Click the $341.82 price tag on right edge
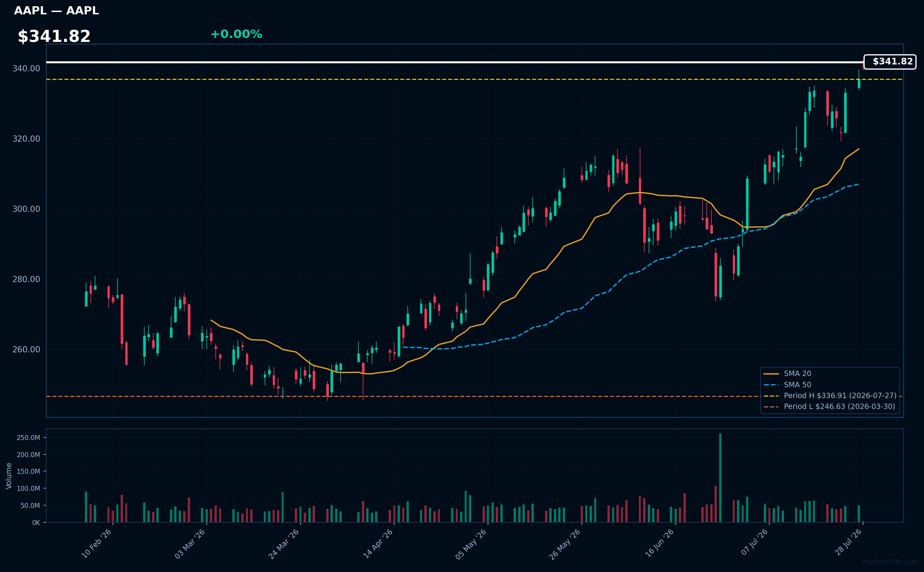The height and width of the screenshot is (572, 924). 890,62
